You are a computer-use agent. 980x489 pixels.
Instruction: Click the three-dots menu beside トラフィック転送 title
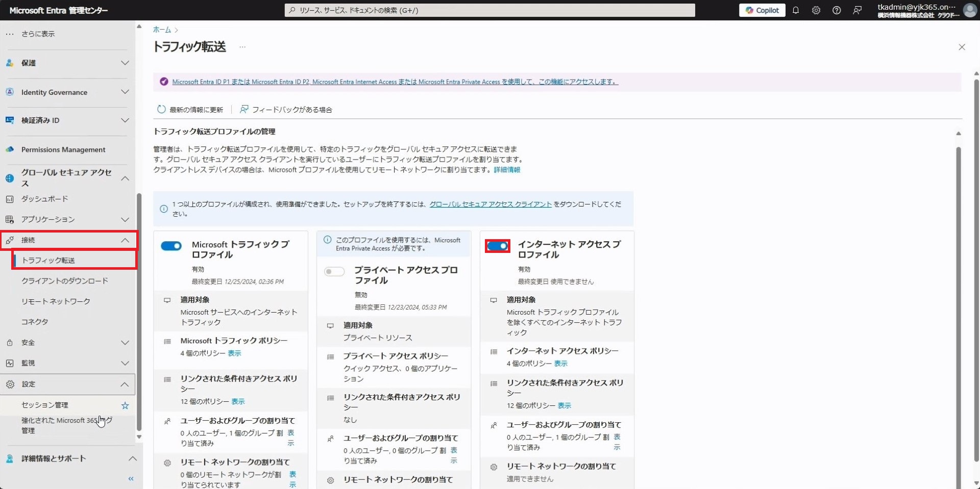[242, 47]
